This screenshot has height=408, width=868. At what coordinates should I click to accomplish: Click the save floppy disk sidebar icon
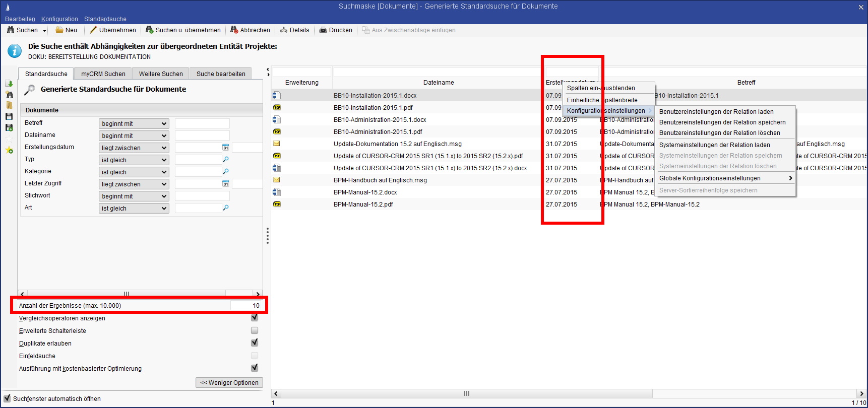coord(9,116)
